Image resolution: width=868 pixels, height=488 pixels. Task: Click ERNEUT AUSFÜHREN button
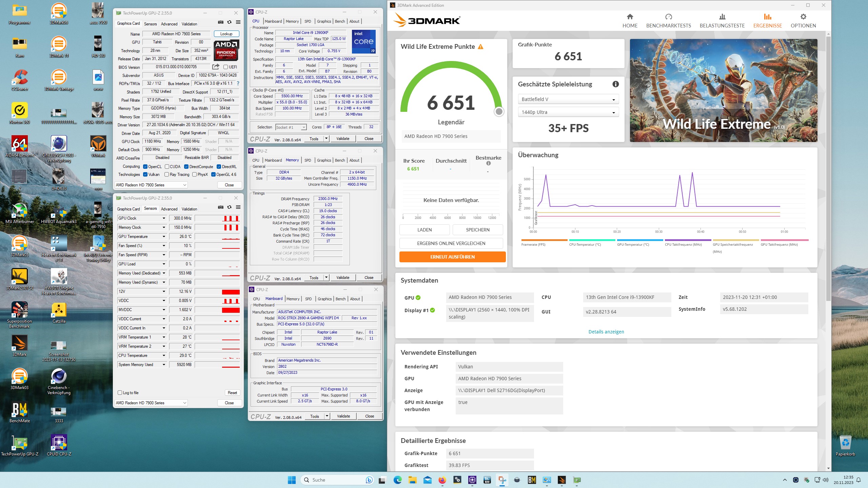[x=452, y=257]
